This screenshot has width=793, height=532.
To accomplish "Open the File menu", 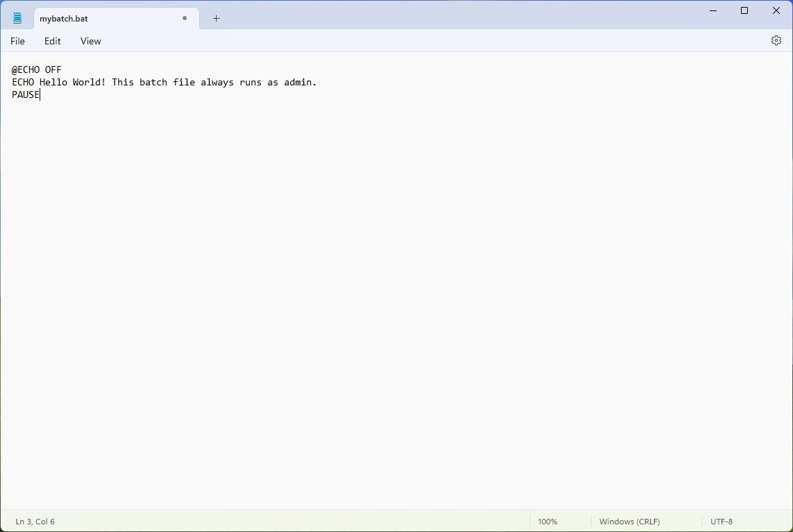I will 17,41.
